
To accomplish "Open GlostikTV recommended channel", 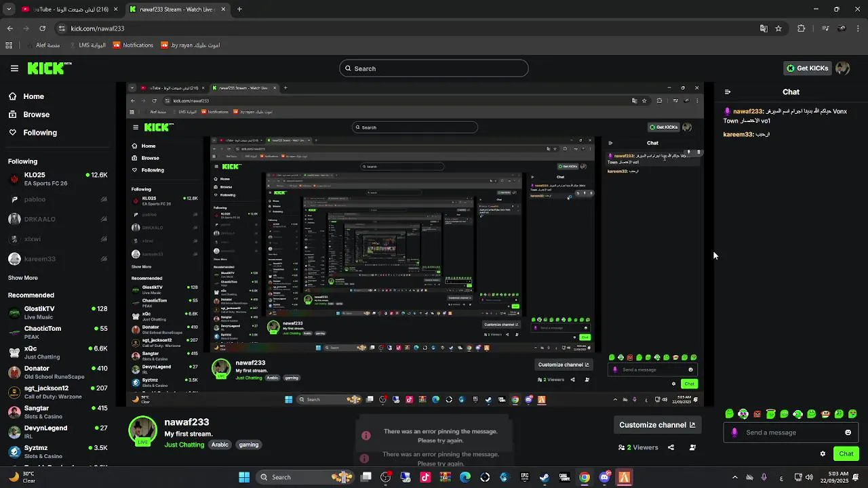I will point(57,312).
